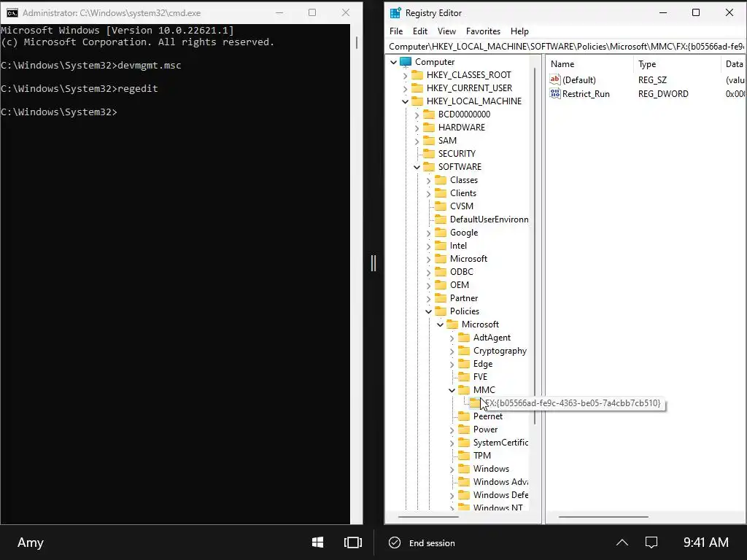
Task: Click the Registry Editor address bar path
Action: tap(566, 46)
